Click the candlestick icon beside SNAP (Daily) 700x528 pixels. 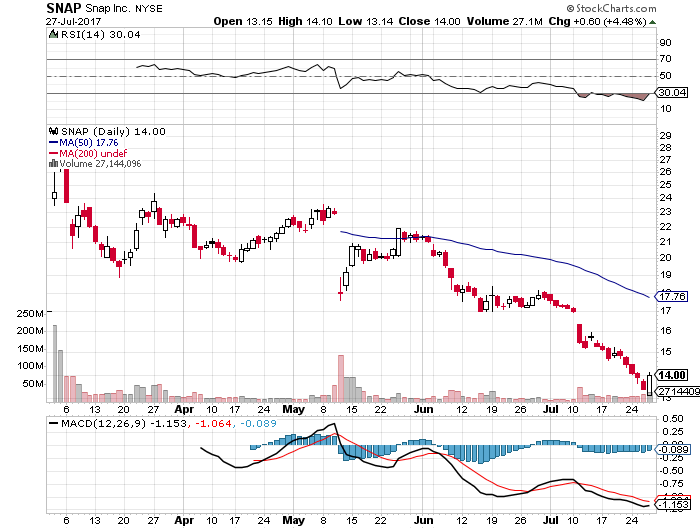(x=54, y=131)
